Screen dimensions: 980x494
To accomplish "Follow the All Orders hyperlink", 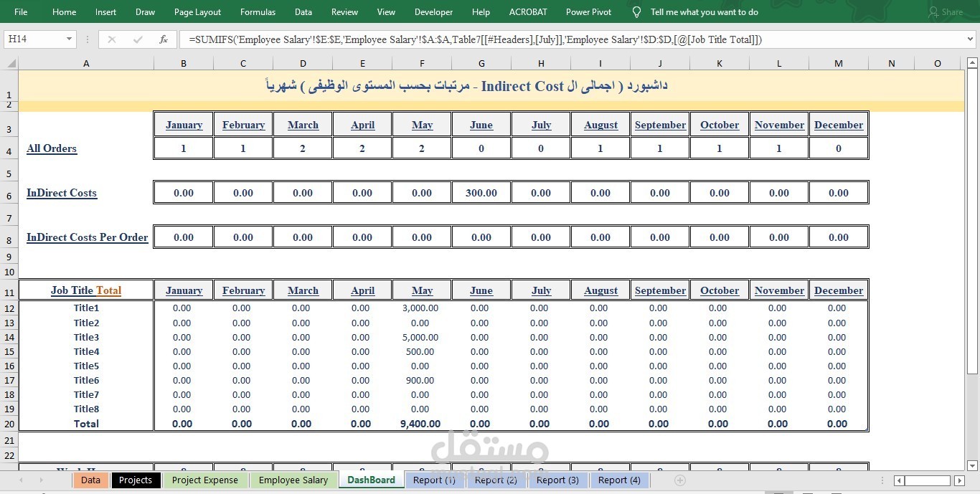I will (51, 148).
